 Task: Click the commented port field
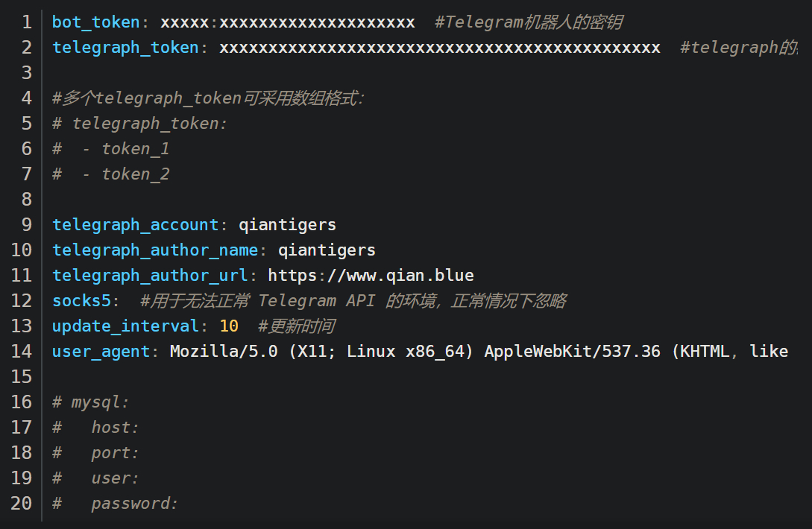tap(115, 453)
